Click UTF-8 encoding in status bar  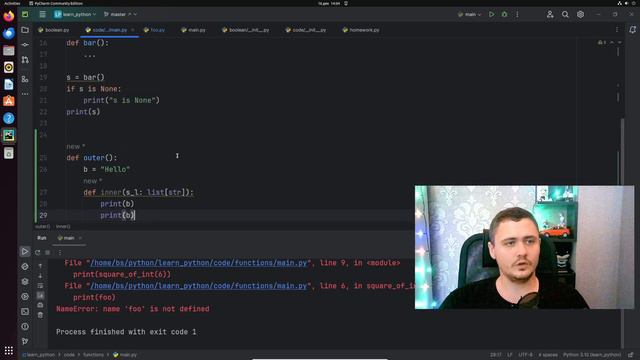click(x=525, y=355)
